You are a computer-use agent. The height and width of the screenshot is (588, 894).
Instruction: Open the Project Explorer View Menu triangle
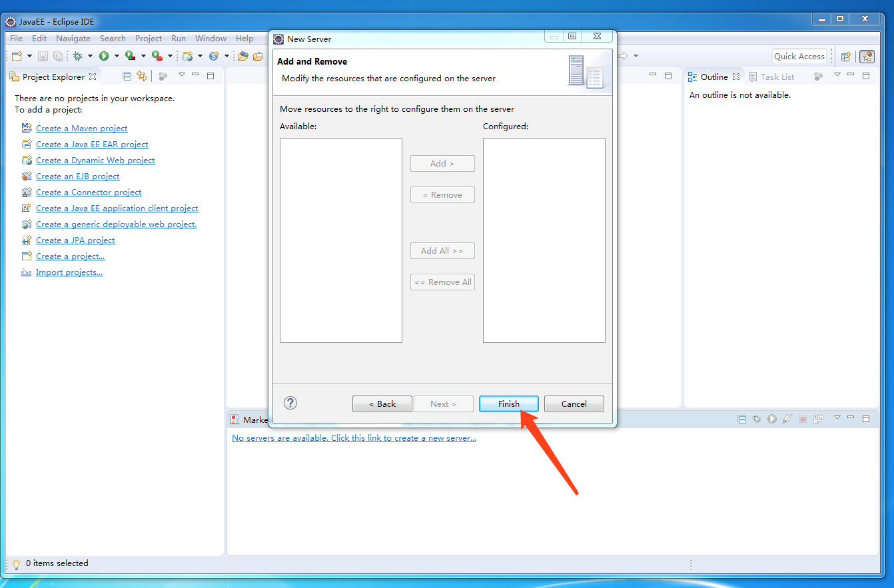click(181, 75)
